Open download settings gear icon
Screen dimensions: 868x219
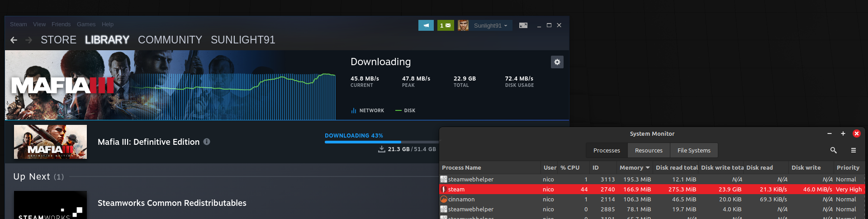557,62
